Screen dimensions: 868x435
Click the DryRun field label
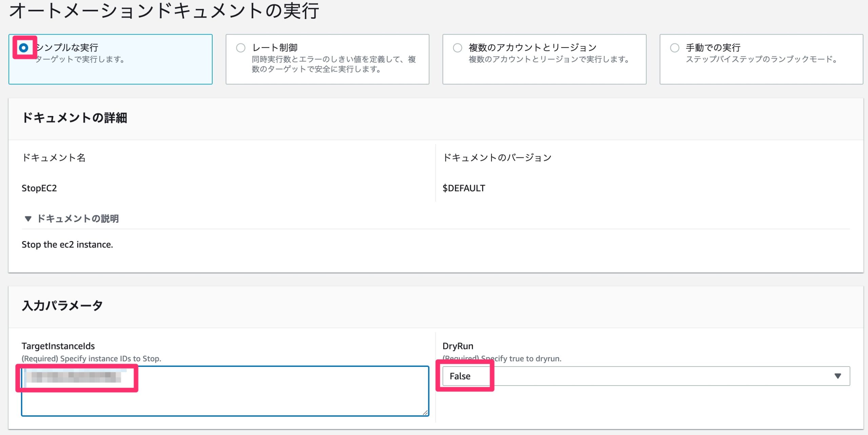click(x=458, y=346)
